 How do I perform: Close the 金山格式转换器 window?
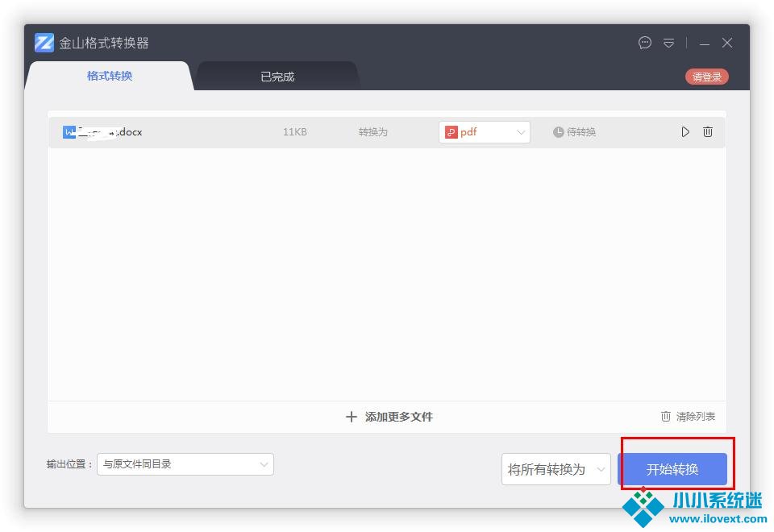727,43
